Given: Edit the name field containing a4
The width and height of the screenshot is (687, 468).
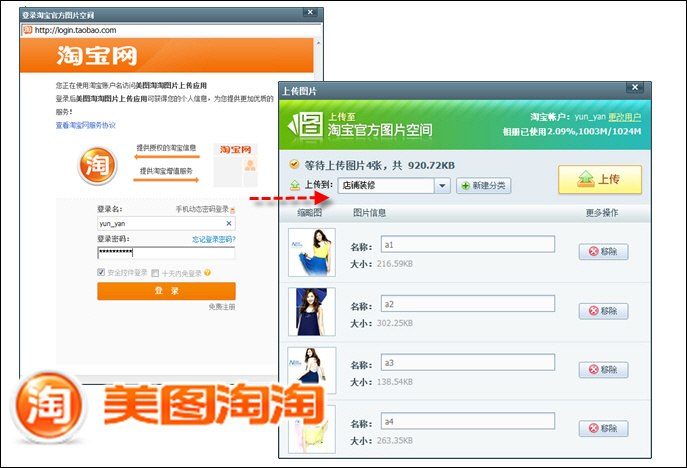Looking at the screenshot, I should tap(467, 421).
